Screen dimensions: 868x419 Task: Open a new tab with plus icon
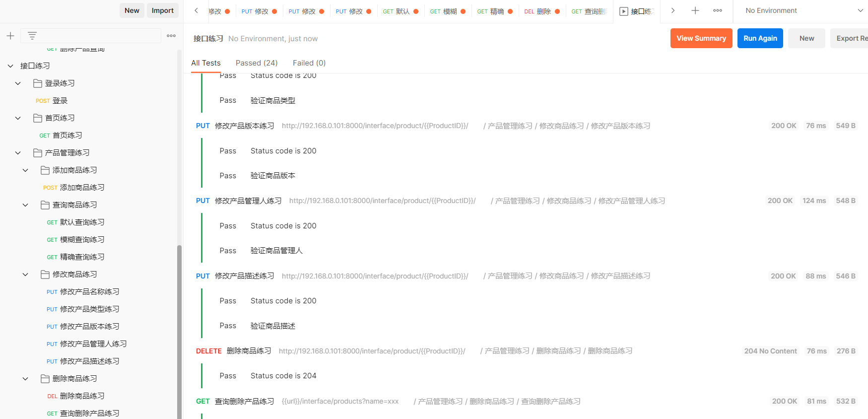pos(695,10)
